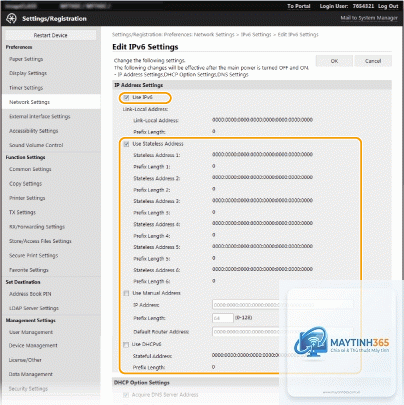The height and width of the screenshot is (405, 404).
Task: Toggle the Use Stateless Address checkbox
Action: [126, 144]
